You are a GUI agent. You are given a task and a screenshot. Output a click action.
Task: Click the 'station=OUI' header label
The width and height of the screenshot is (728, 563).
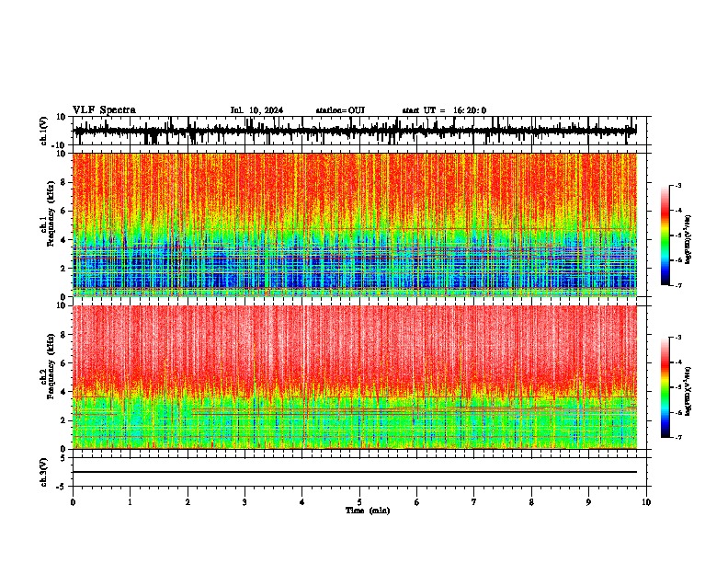tap(340, 110)
